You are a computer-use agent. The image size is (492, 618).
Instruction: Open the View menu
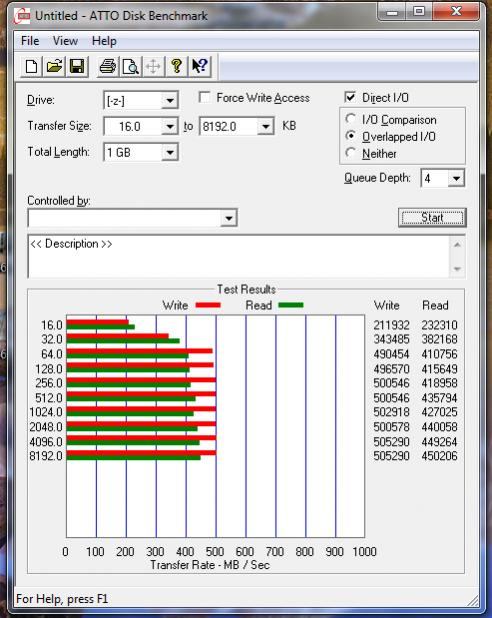65,41
